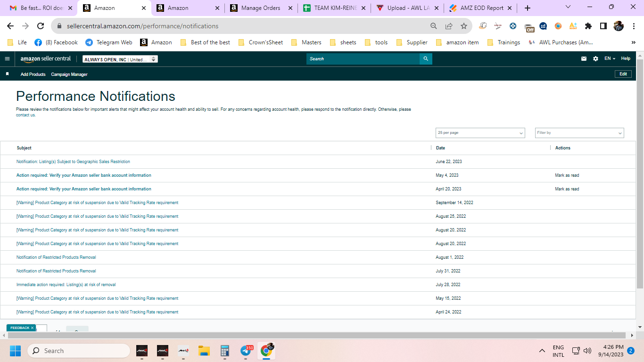Click the Windows taskbar Search box
The height and width of the screenshot is (362, 644).
(79, 351)
